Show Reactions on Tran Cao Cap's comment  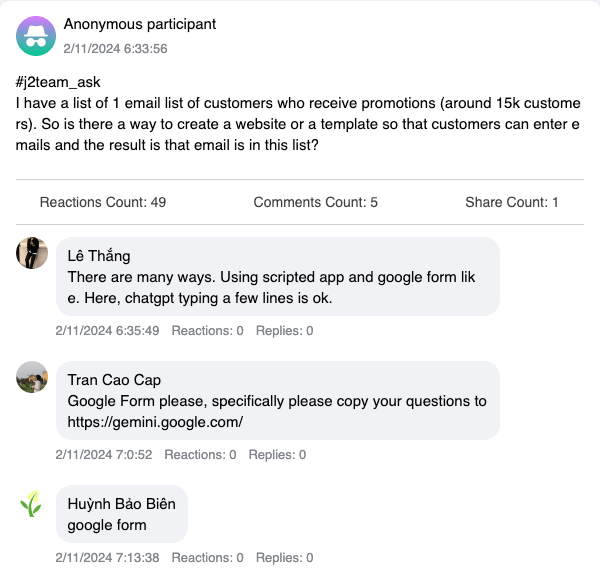200,454
